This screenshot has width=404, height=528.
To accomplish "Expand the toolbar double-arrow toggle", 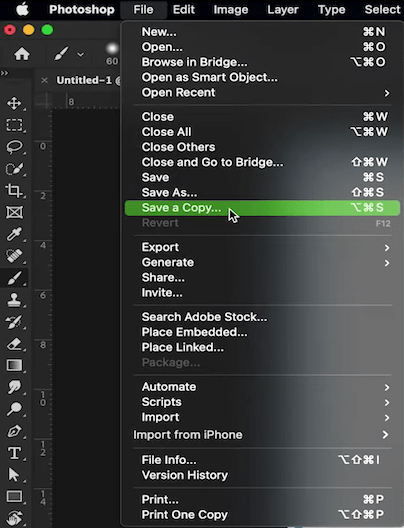I will pos(4,73).
